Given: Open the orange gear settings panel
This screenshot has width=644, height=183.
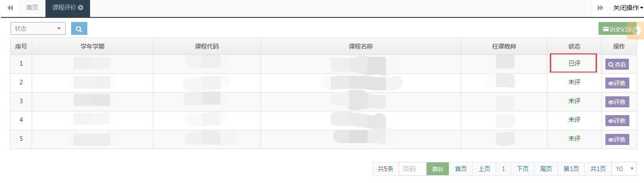Looking at the screenshot, I should coord(636,30).
